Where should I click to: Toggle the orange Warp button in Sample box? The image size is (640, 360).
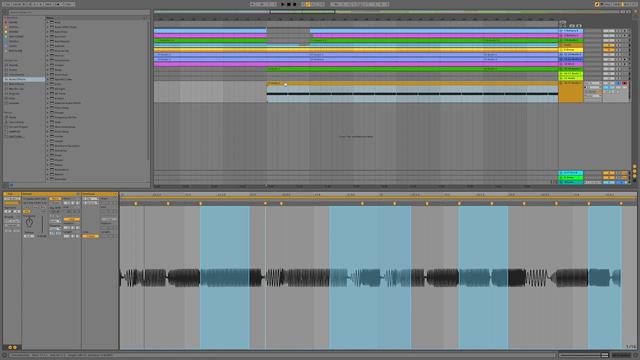coord(55,199)
